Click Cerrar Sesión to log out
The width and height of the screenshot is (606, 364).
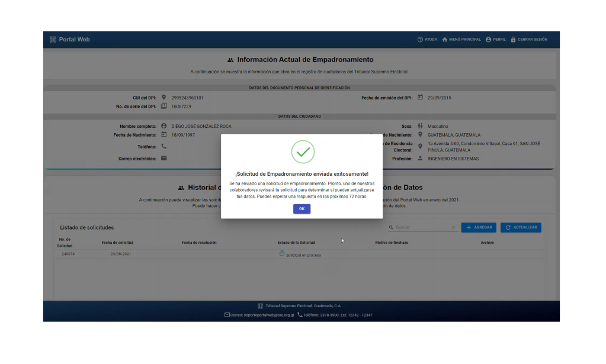pos(528,40)
